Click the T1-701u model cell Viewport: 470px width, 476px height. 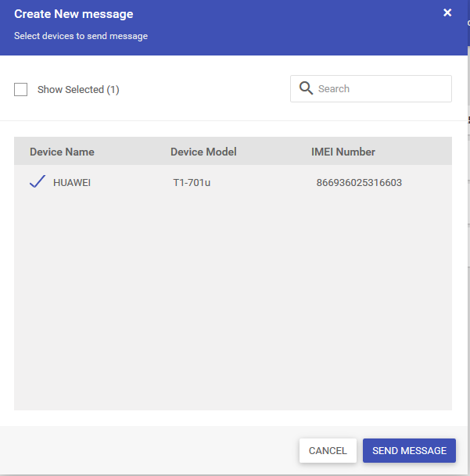coord(192,183)
